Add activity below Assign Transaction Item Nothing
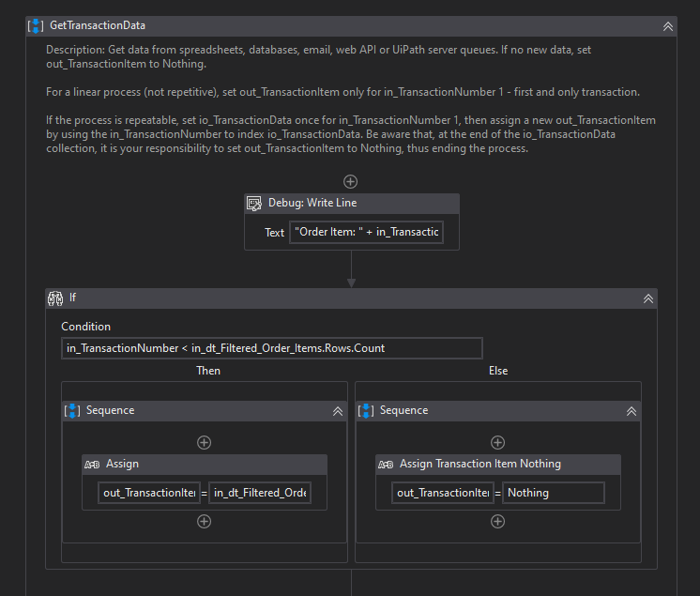 tap(497, 522)
